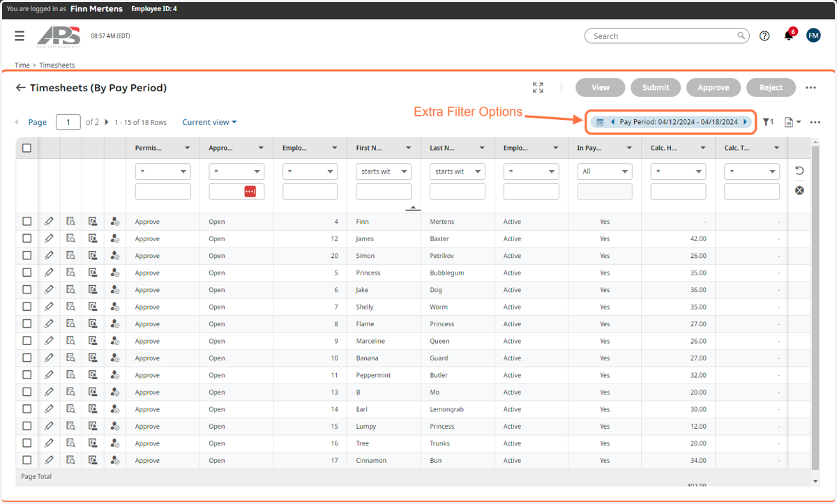Go to the previous pay period arrow
Screen dimensions: 837x504
[x=612, y=122]
